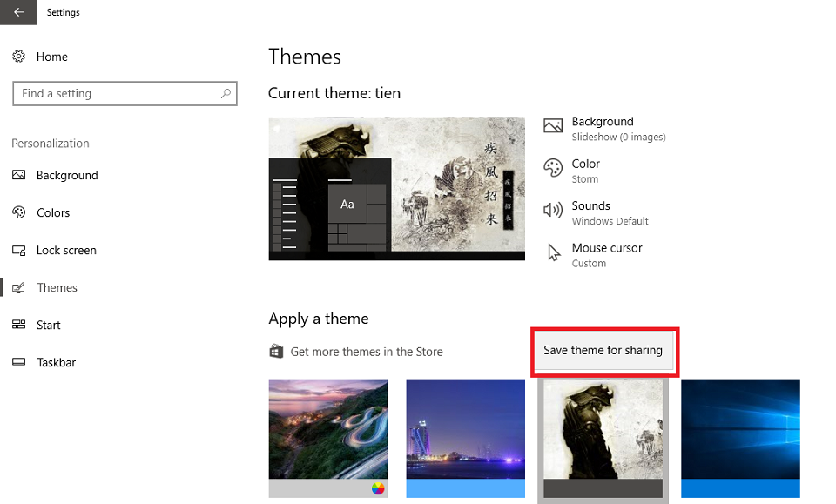Click the Apply a theme heading
The image size is (836, 504).
point(319,319)
